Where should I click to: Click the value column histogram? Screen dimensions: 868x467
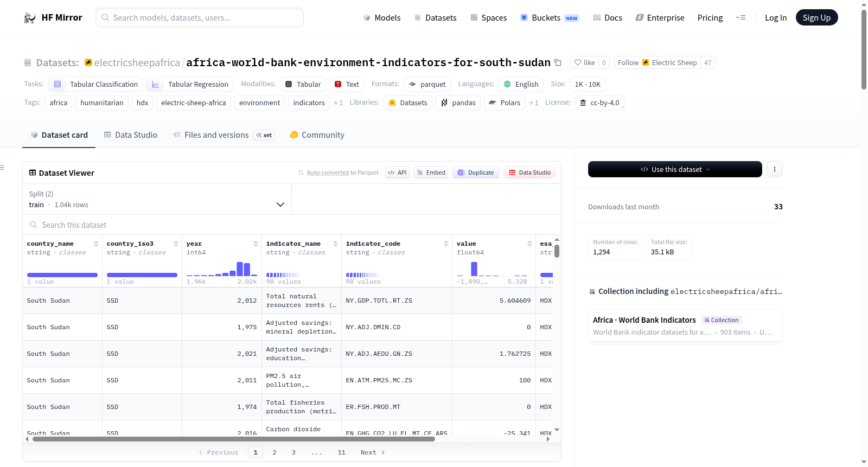(x=492, y=268)
